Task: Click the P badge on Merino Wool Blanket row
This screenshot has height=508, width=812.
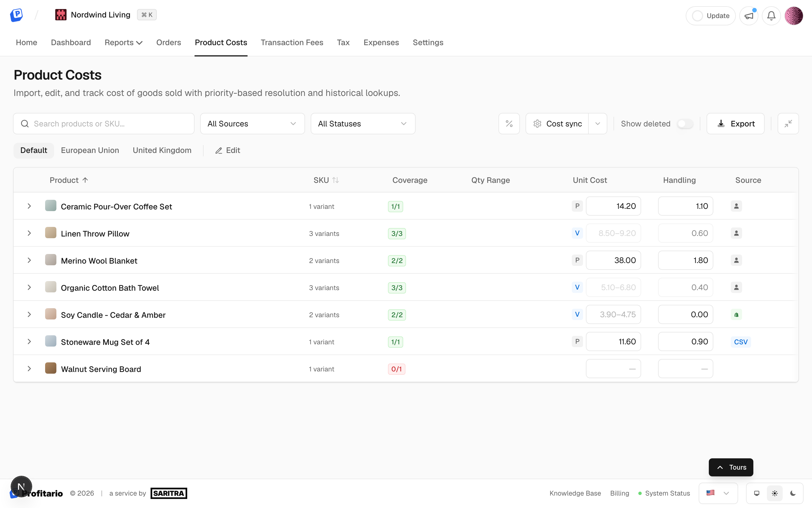Action: pos(577,260)
